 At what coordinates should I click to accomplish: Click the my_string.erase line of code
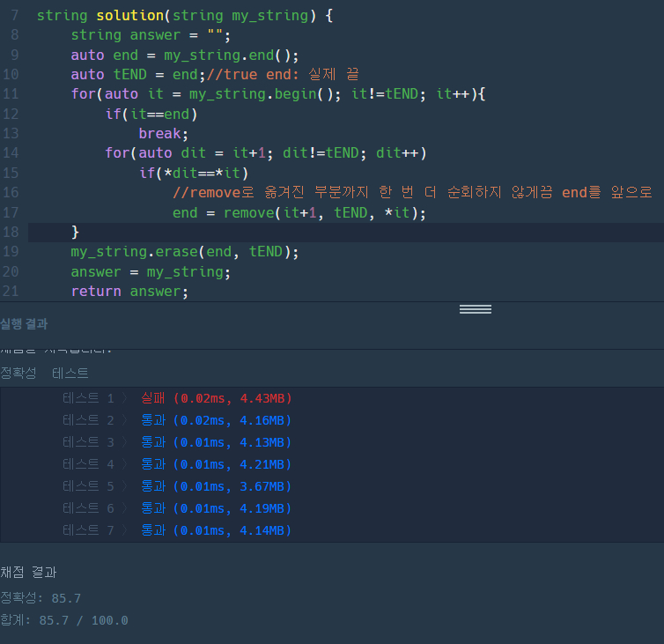(185, 252)
